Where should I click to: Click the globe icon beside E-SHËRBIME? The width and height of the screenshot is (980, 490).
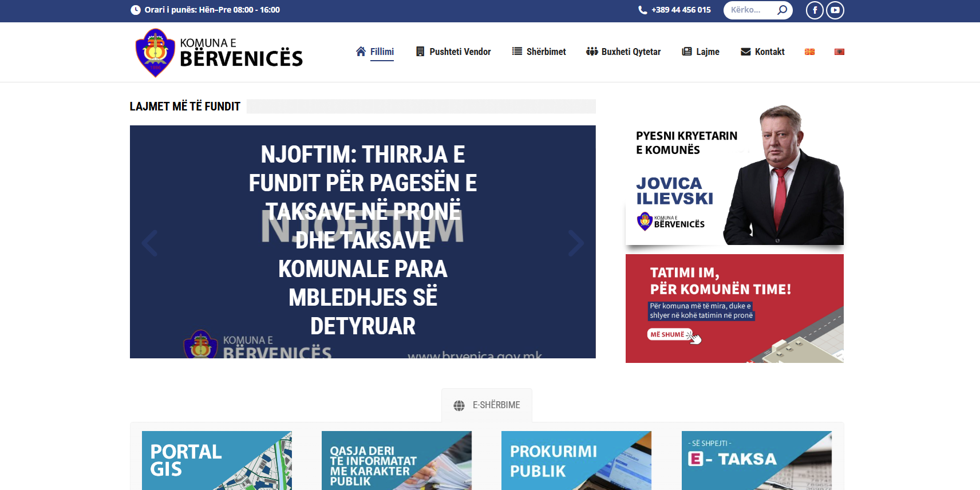coord(459,405)
